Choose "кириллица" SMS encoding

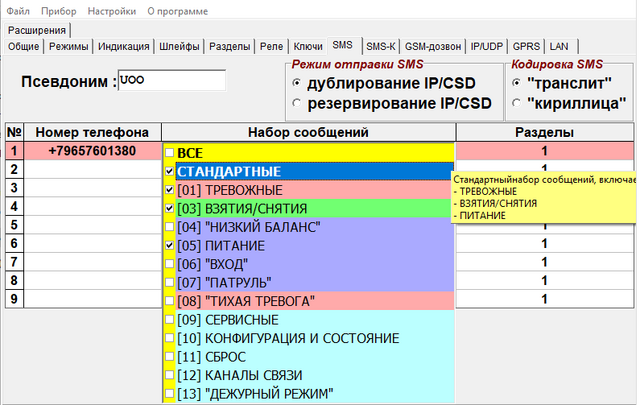tap(515, 103)
